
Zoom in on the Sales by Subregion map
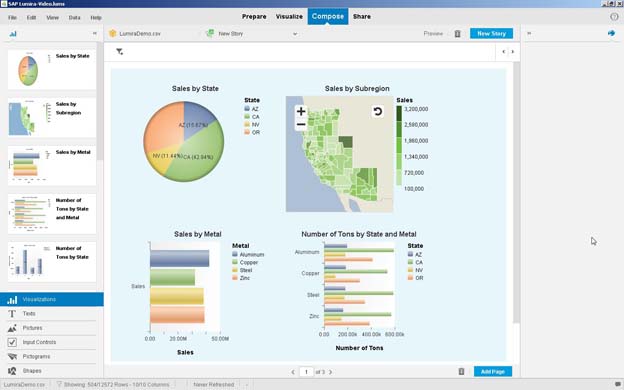point(301,111)
